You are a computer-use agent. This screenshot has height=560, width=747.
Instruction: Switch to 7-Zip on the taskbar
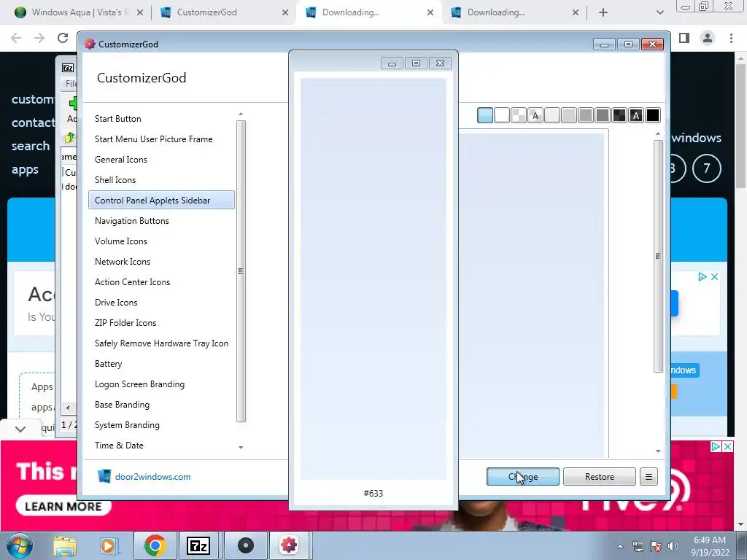(x=198, y=545)
